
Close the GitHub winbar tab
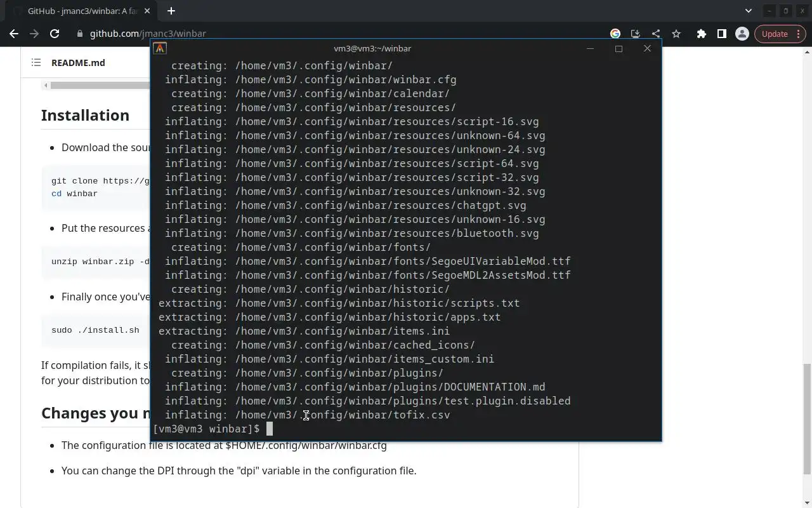point(147,11)
